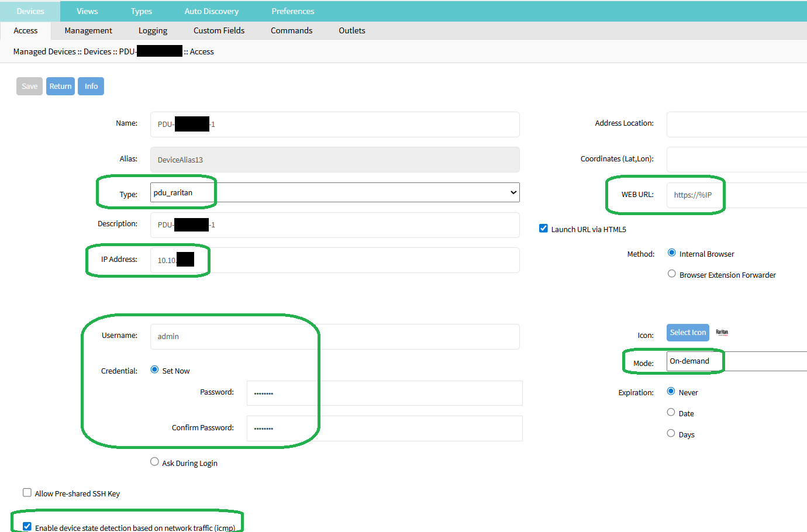
Task: Go to the Commands tab
Action: pos(291,31)
